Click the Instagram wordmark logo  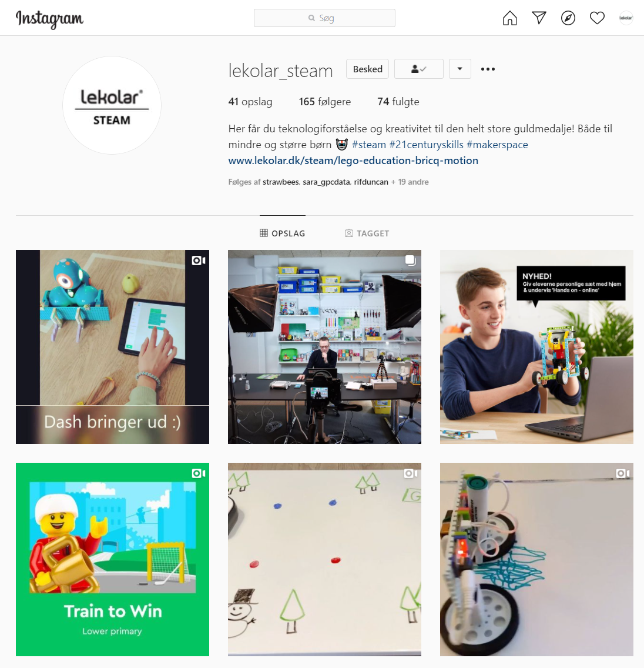(x=49, y=19)
